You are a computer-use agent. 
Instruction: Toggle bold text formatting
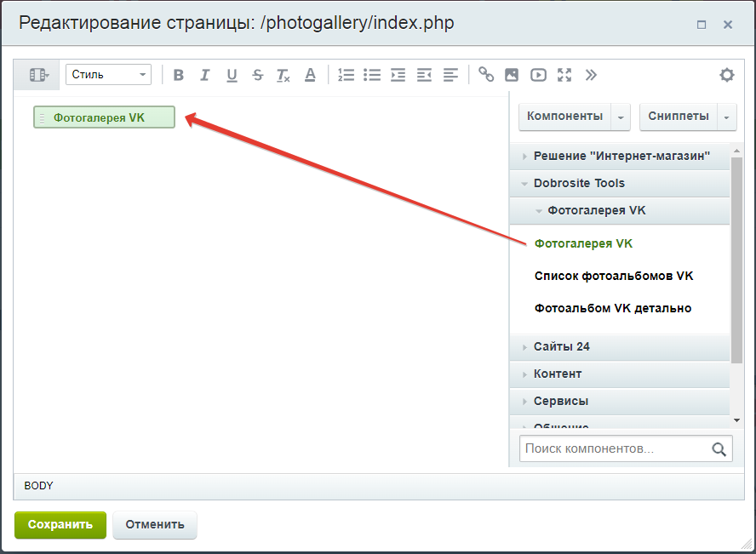tap(179, 75)
